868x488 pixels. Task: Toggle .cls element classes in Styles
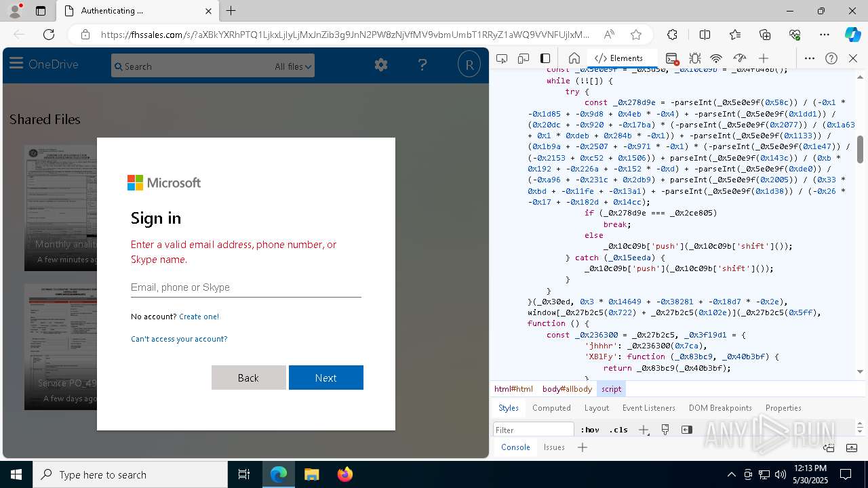click(618, 430)
